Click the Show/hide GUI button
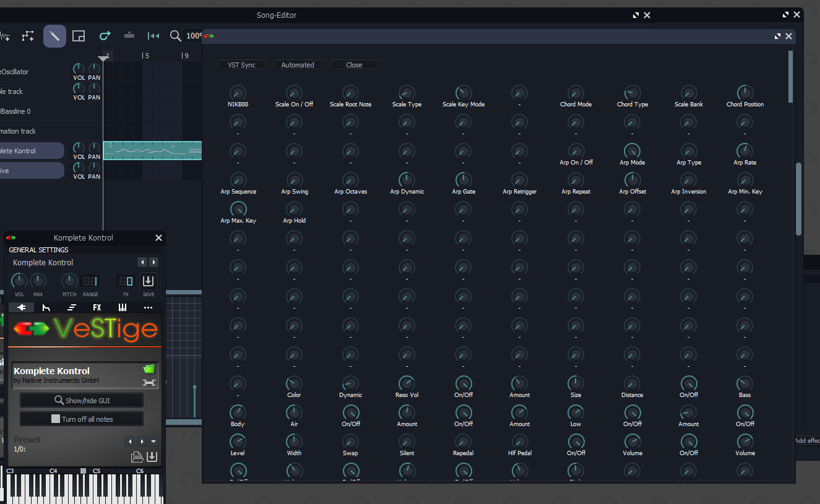This screenshot has width=820, height=504. (82, 401)
